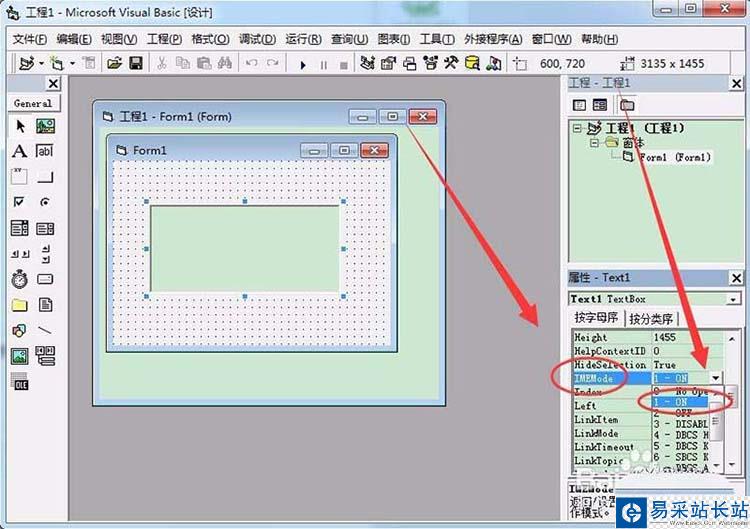Select the DriveListBox control tool

point(45,279)
